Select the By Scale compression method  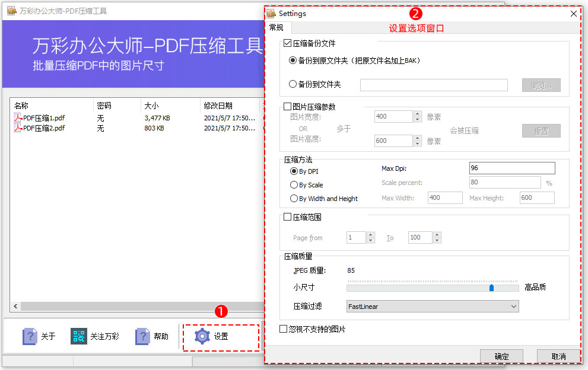click(294, 185)
